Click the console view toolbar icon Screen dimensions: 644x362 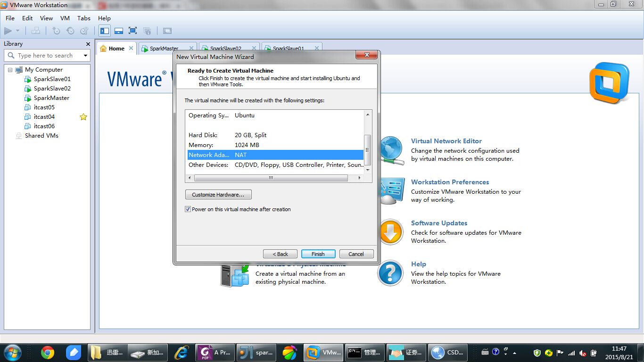pos(167,31)
